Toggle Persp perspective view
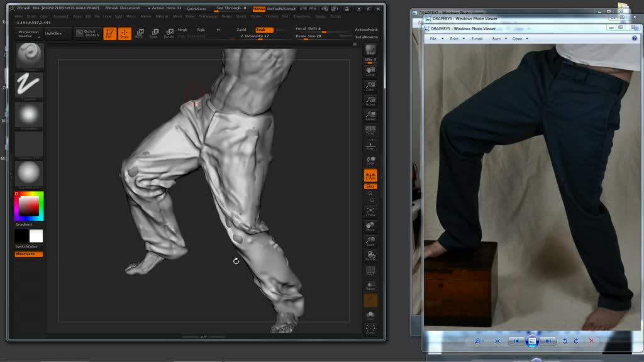This screenshot has width=644, height=362. [370, 130]
